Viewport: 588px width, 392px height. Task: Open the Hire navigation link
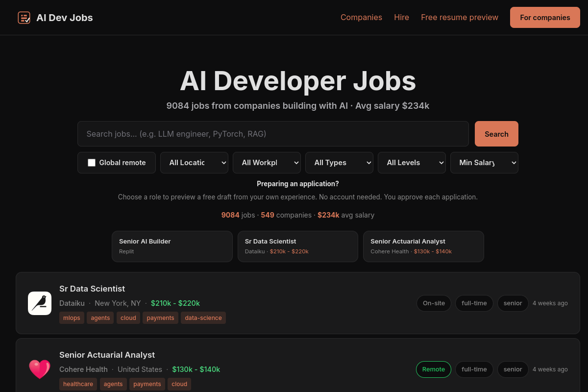tap(401, 18)
